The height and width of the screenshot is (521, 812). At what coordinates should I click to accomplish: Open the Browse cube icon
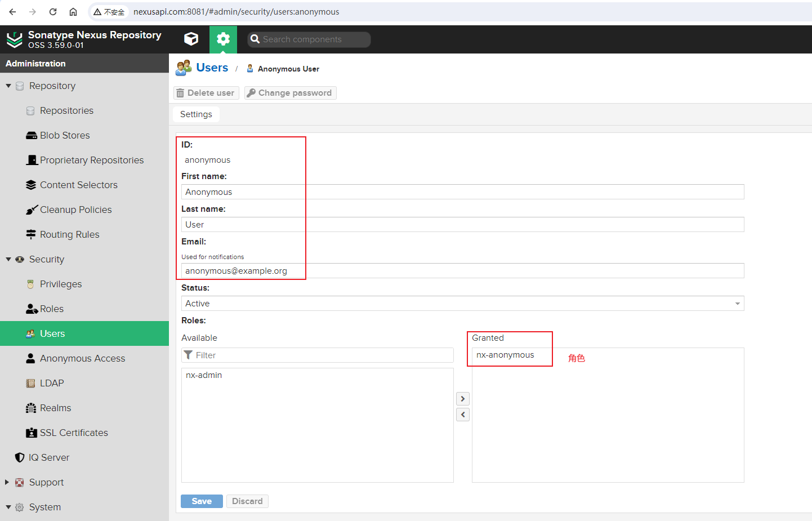coord(191,39)
